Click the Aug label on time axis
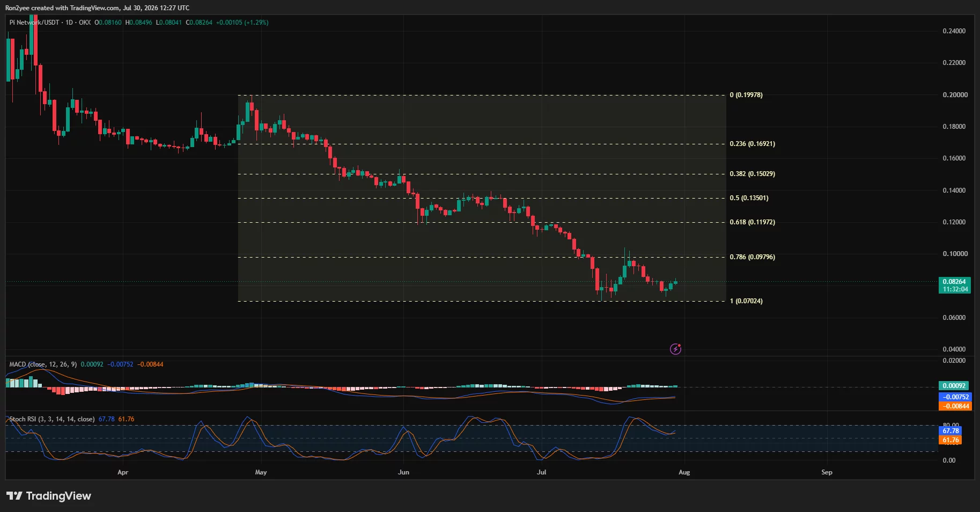 pos(684,472)
